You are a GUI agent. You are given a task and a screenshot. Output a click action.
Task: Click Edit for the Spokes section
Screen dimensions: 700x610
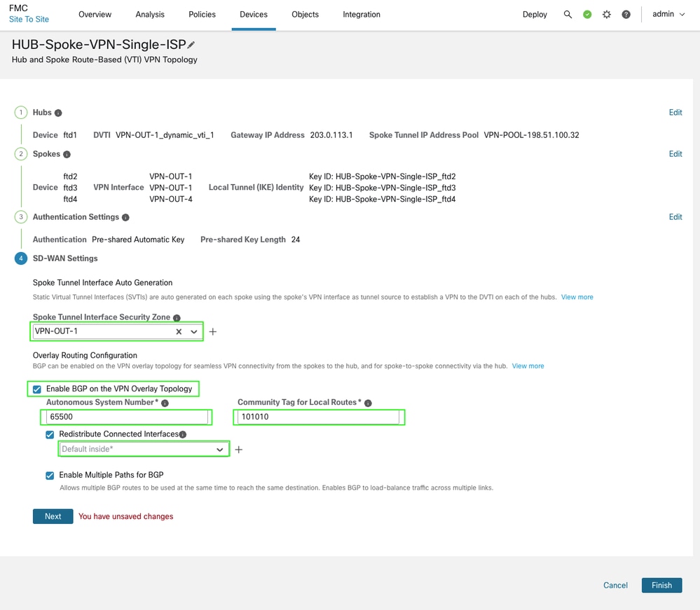(x=675, y=154)
